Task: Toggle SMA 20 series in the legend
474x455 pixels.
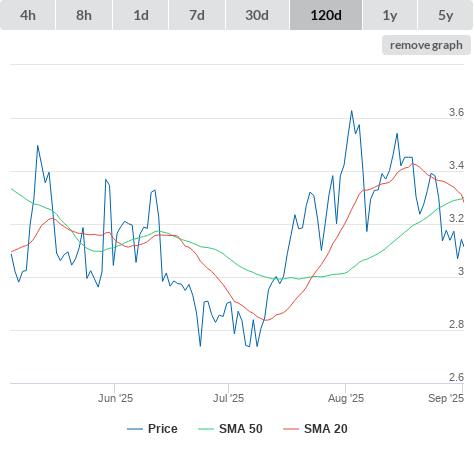Action: [x=315, y=429]
